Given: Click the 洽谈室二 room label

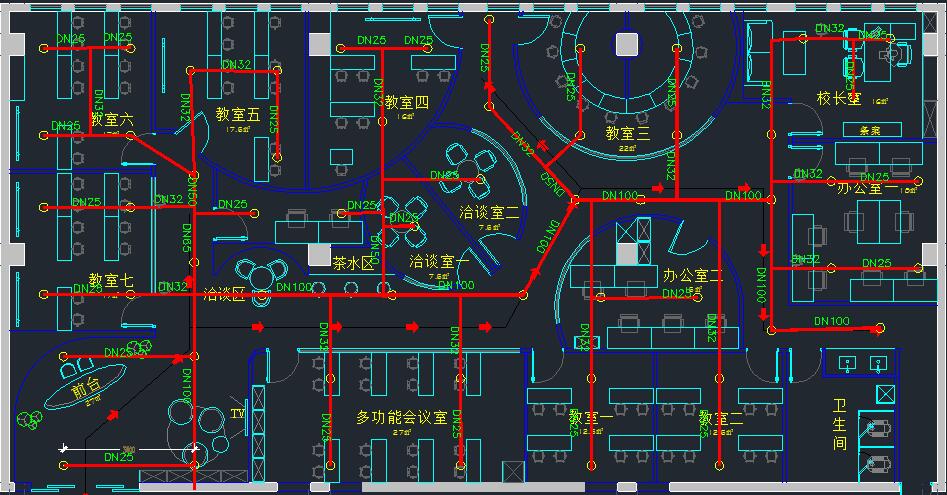Looking at the screenshot, I should tap(489, 212).
